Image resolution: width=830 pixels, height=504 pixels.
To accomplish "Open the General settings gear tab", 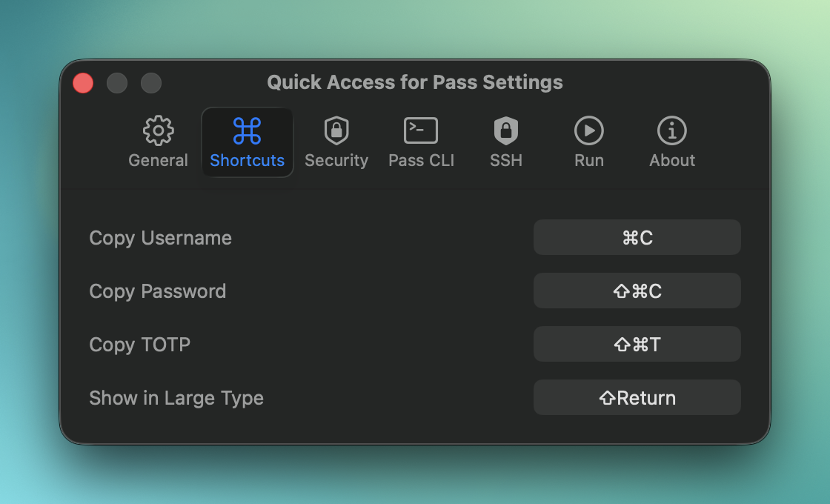I will [159, 142].
